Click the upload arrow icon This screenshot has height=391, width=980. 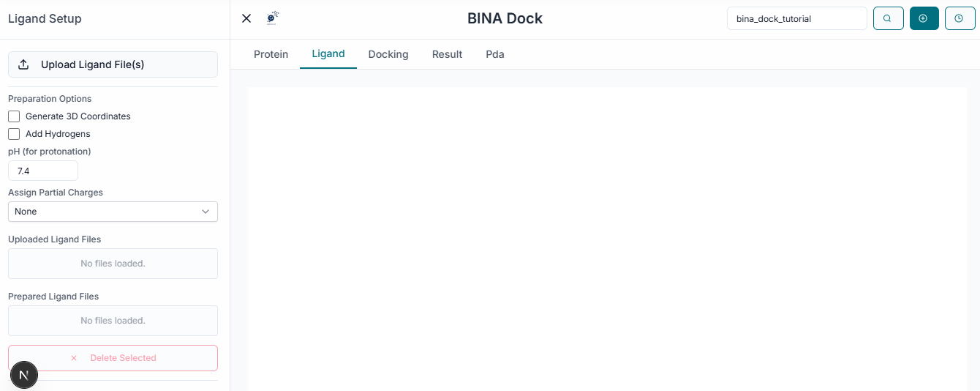pyautogui.click(x=23, y=64)
